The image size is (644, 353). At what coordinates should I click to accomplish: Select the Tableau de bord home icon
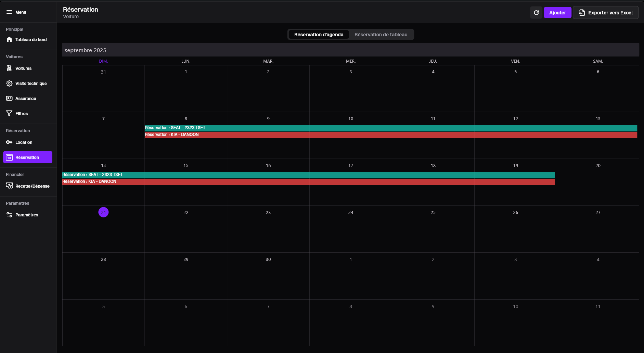click(9, 39)
